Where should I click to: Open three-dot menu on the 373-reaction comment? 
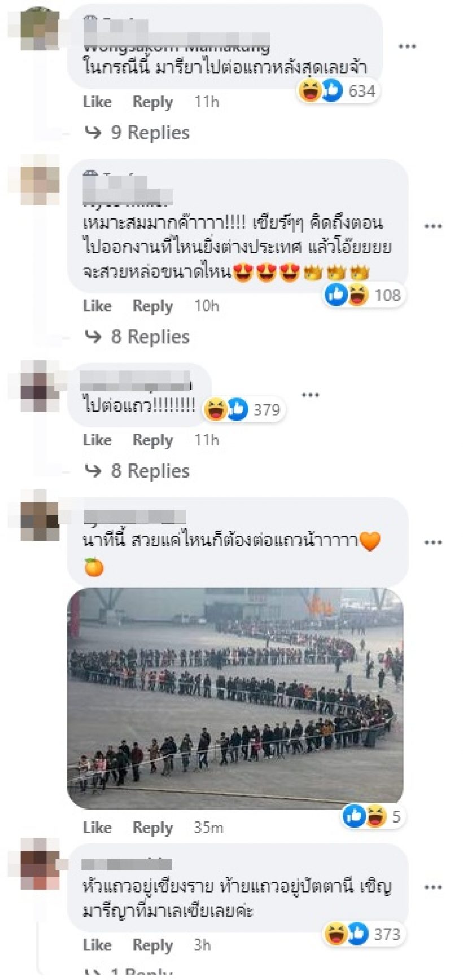click(x=433, y=887)
